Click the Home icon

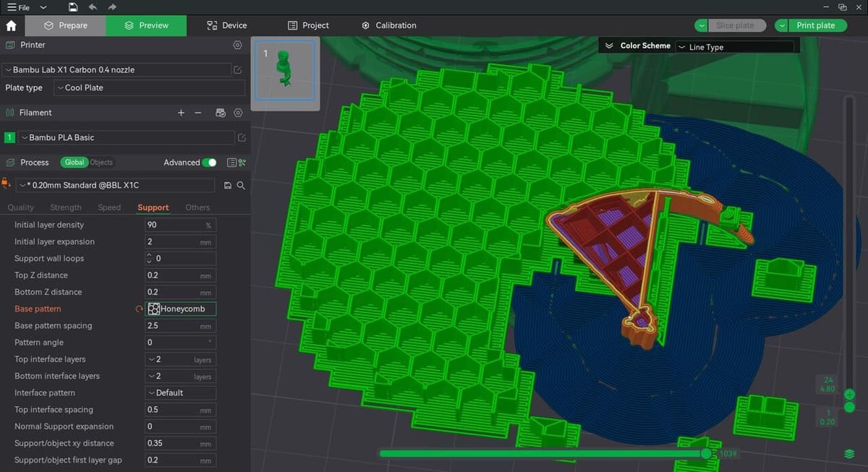coord(11,25)
